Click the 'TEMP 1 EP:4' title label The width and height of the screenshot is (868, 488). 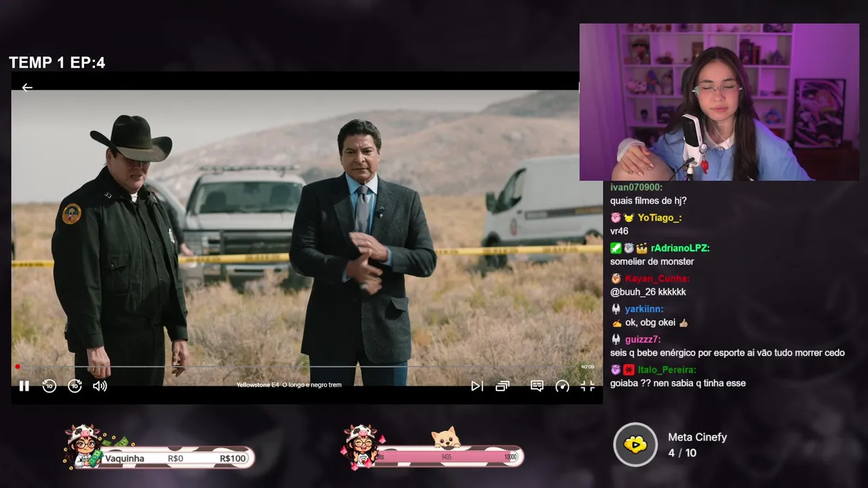tap(57, 63)
